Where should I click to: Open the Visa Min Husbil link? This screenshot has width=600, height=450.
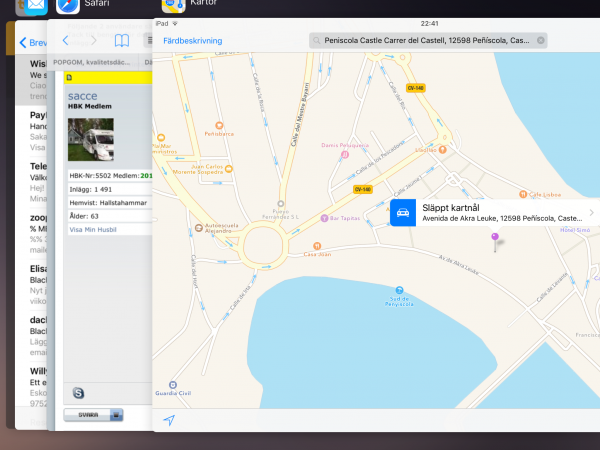(x=93, y=229)
